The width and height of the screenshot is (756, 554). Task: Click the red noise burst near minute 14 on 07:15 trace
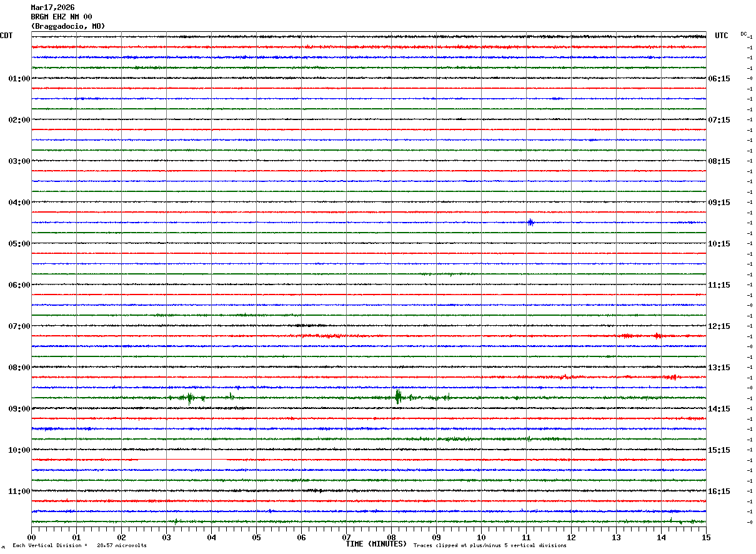tap(657, 336)
